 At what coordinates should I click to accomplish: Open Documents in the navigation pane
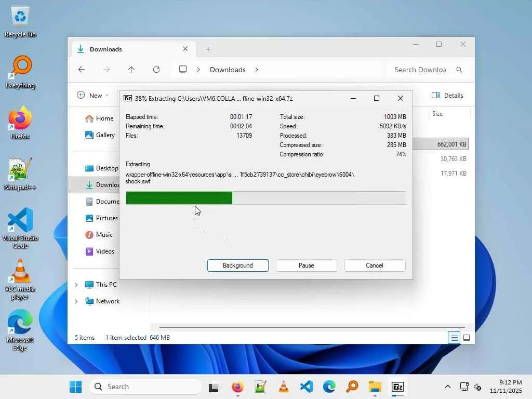[x=102, y=202]
